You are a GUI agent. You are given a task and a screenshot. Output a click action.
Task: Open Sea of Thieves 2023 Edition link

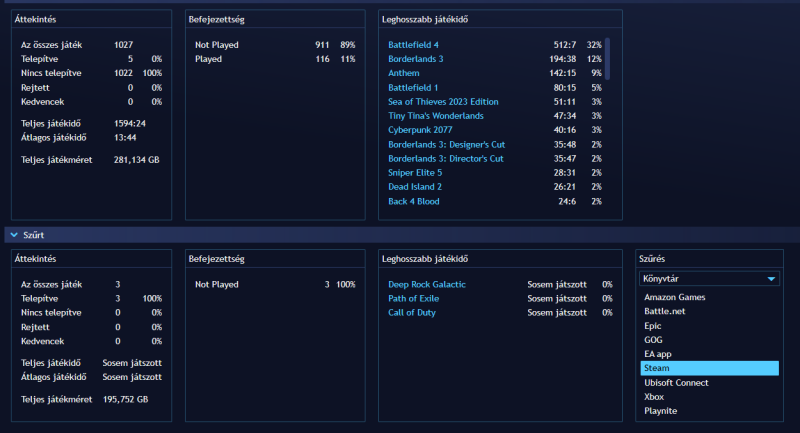point(443,102)
